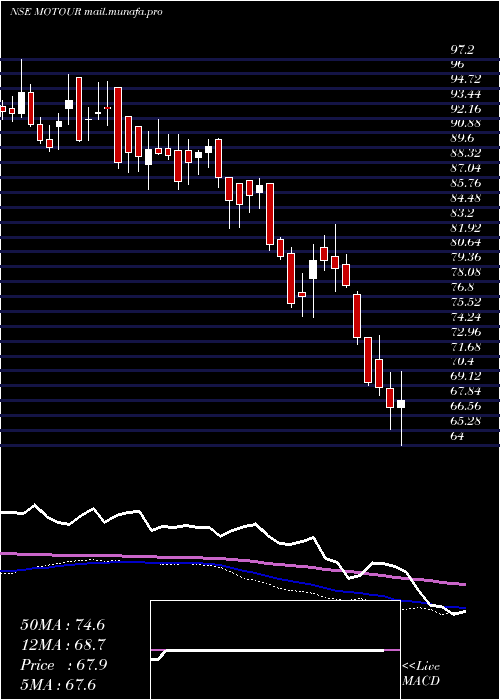Click the 90.88 price axis label

pos(466,123)
